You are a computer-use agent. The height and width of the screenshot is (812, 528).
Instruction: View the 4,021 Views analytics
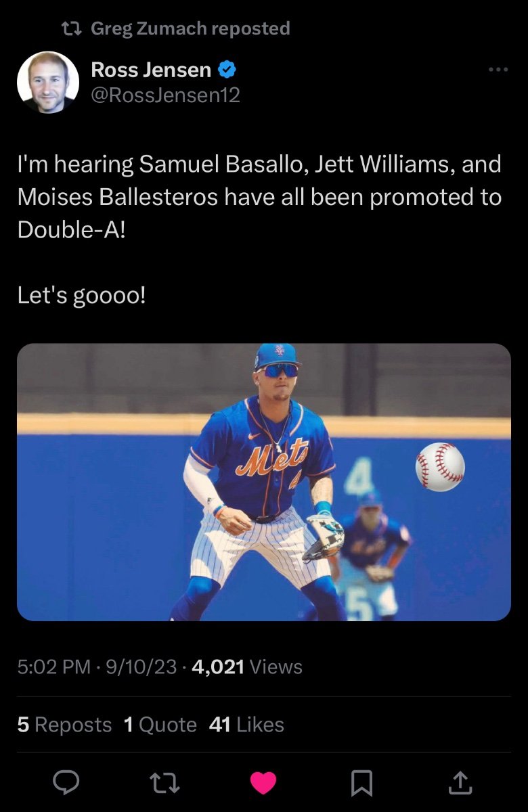pos(247,667)
